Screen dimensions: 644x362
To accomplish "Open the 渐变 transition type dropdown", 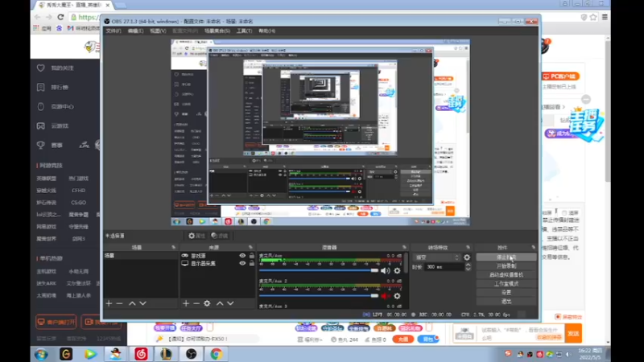I will pos(437,257).
